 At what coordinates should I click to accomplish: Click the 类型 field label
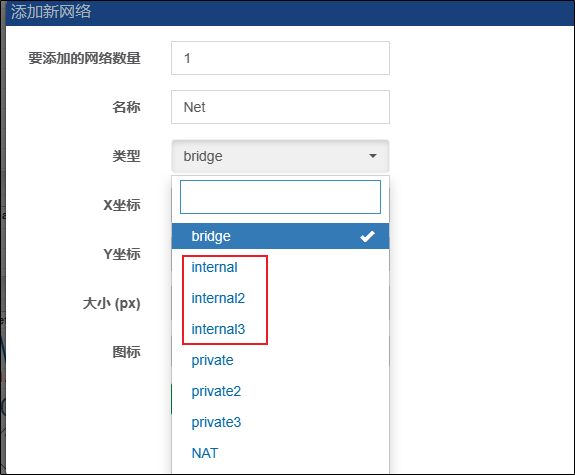click(x=126, y=156)
